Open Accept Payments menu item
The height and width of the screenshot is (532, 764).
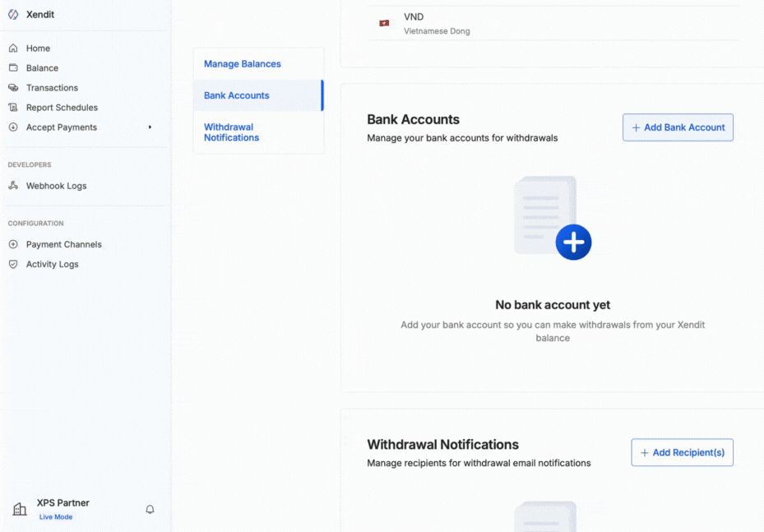[x=62, y=127]
